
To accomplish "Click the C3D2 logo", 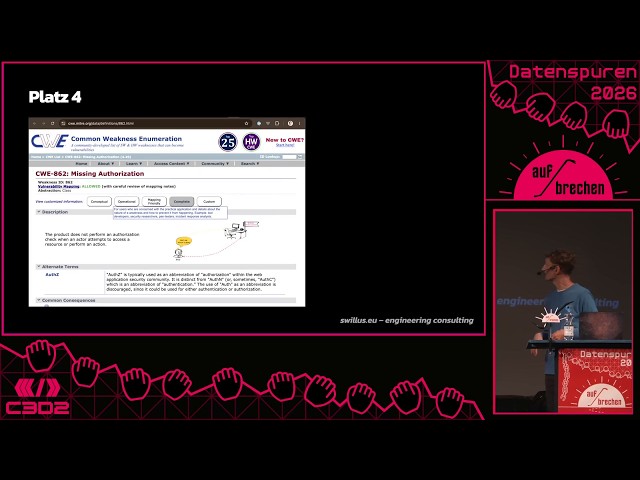I will tap(37, 397).
